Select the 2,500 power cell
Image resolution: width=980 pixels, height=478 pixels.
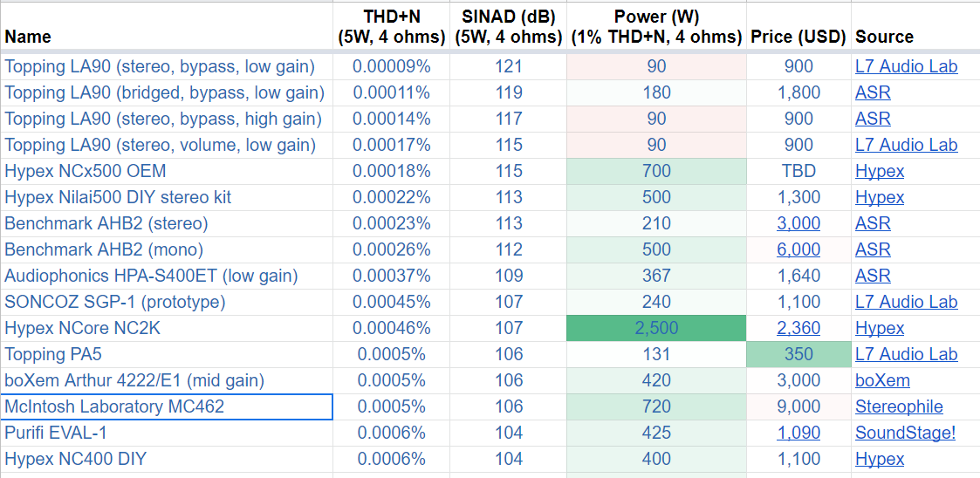[x=656, y=328]
